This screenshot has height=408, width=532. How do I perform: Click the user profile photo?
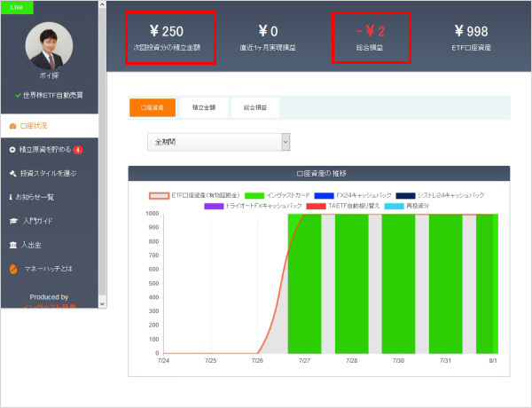49,45
